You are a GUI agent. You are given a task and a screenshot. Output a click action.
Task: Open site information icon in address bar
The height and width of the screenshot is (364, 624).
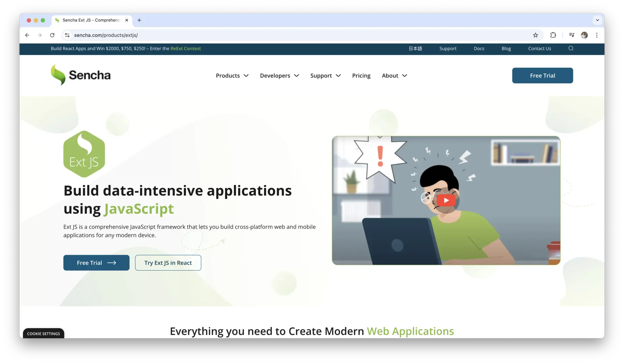[x=67, y=35]
